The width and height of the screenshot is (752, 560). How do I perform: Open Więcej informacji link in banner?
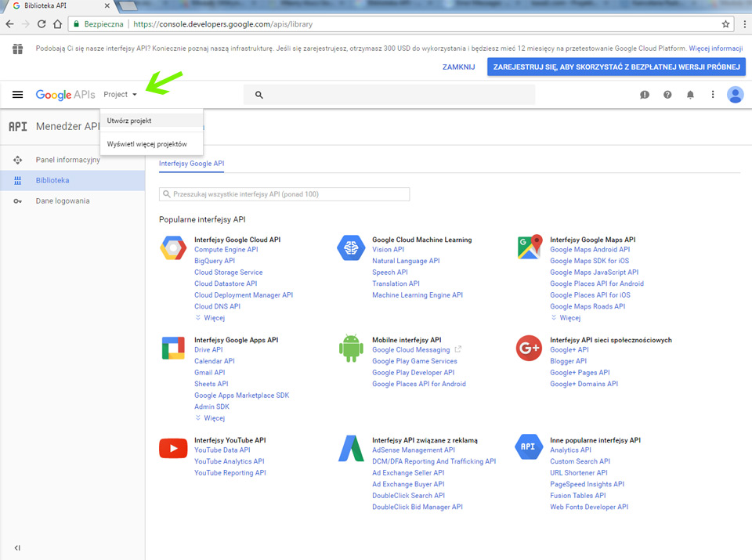715,49
